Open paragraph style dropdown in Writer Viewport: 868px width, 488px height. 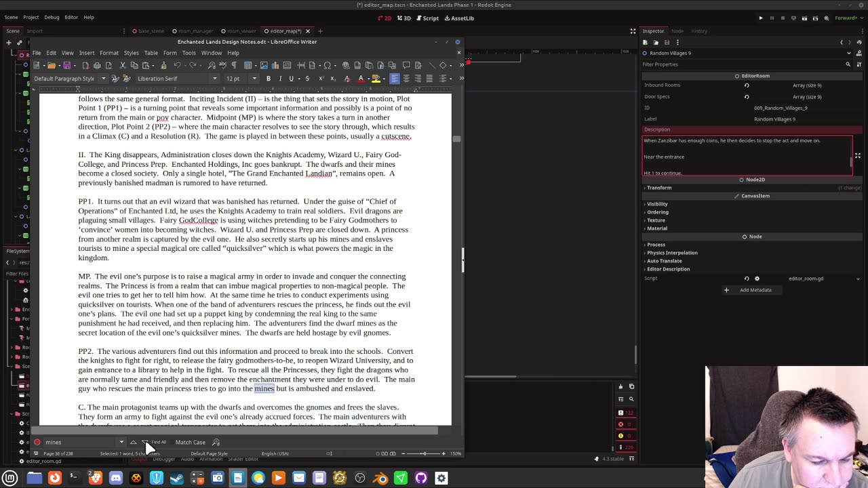pos(104,79)
